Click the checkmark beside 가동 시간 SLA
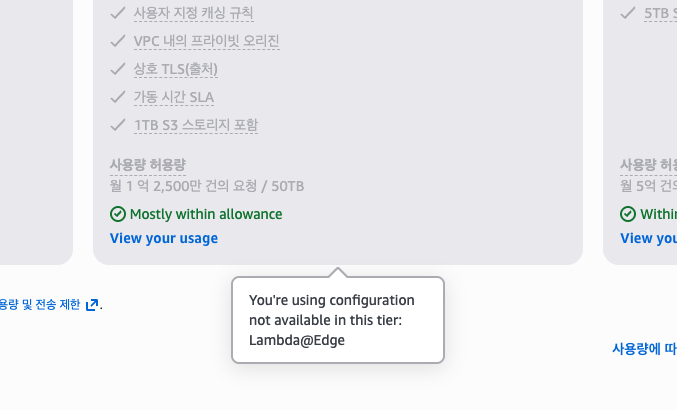This screenshot has height=410, width=677. click(118, 97)
